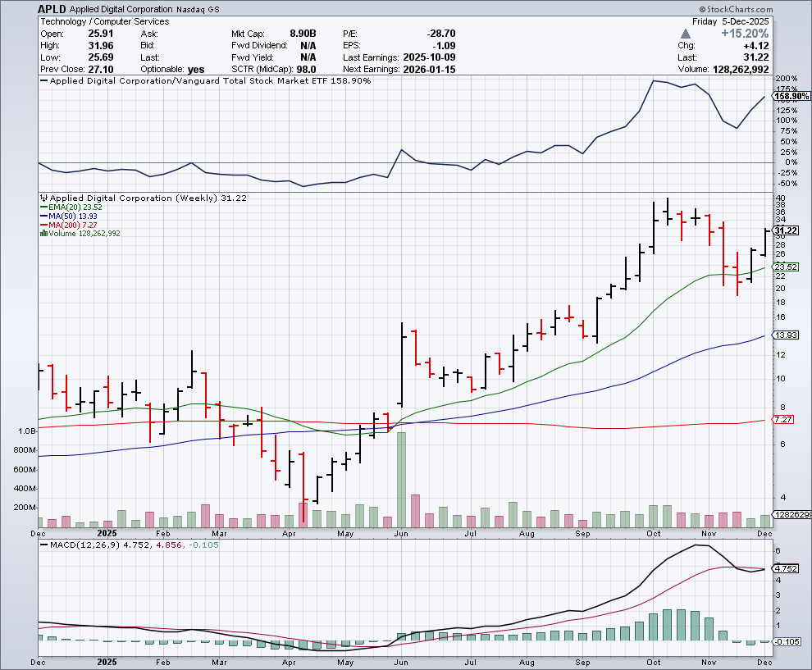This screenshot has width=812, height=670.
Task: Click the tallest June volume bar
Action: pos(401,479)
